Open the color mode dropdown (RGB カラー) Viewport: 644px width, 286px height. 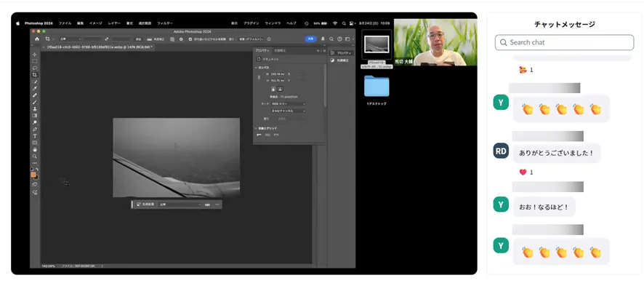point(288,104)
